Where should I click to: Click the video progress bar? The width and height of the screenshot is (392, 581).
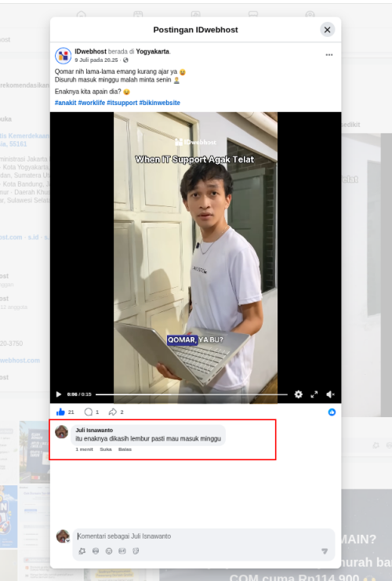coord(191,394)
